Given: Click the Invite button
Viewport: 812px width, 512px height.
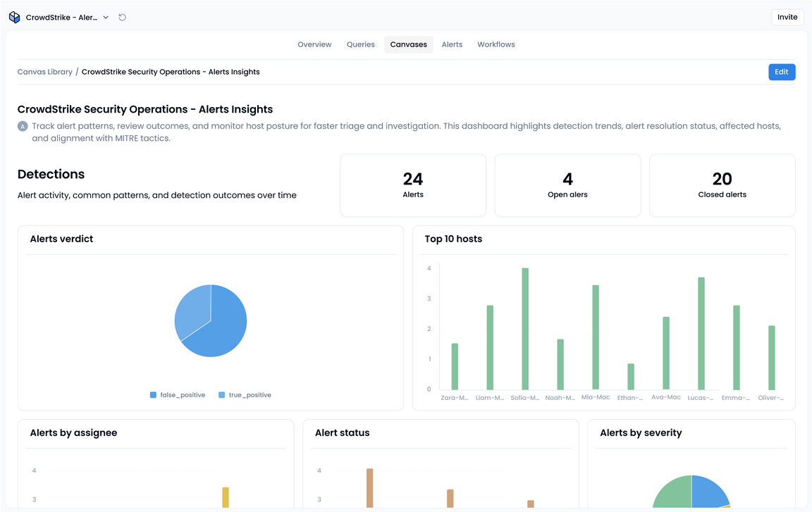Looking at the screenshot, I should 787,17.
